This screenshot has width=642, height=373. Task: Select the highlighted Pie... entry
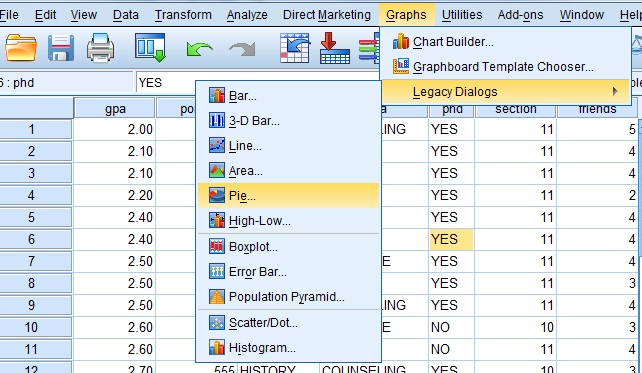tap(288, 195)
